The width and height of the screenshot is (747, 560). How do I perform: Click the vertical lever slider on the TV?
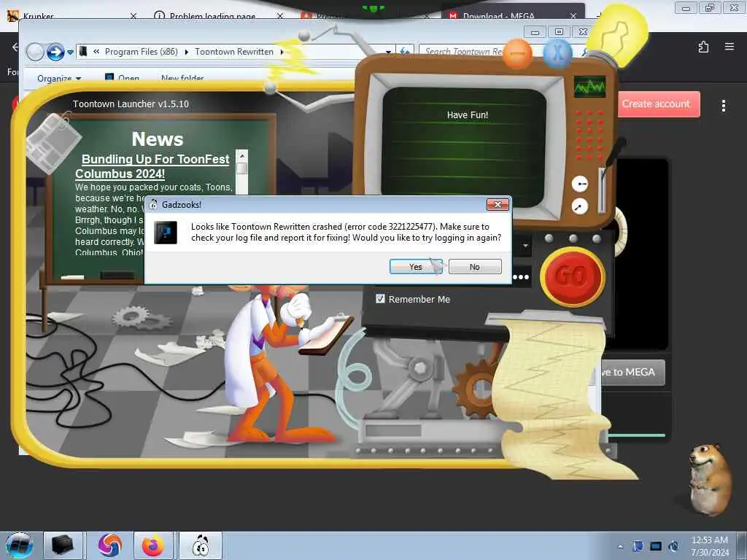(602, 190)
